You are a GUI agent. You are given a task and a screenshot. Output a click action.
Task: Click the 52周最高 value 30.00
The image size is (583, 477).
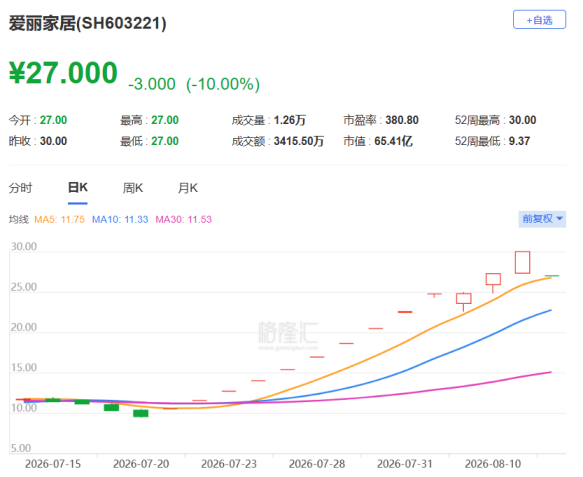[522, 120]
